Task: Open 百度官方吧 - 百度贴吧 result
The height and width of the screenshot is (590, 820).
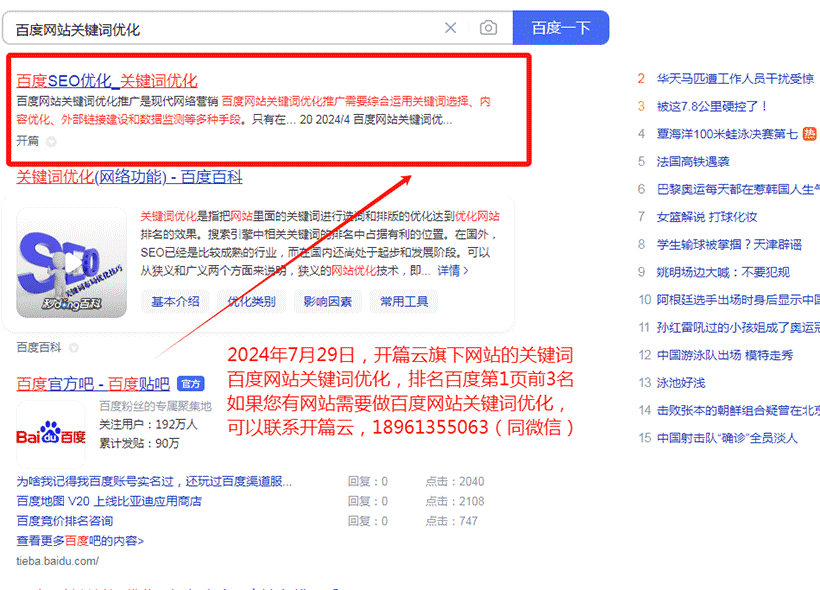Action: 93,383
